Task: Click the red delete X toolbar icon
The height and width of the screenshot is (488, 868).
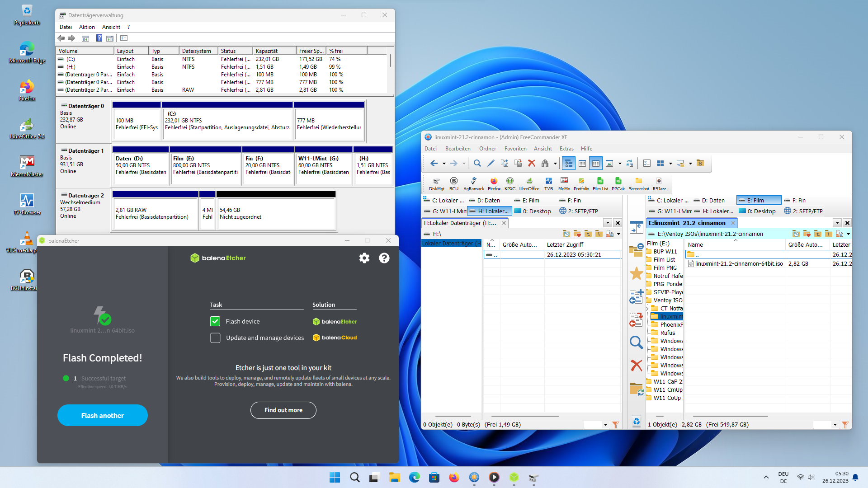Action: click(532, 164)
